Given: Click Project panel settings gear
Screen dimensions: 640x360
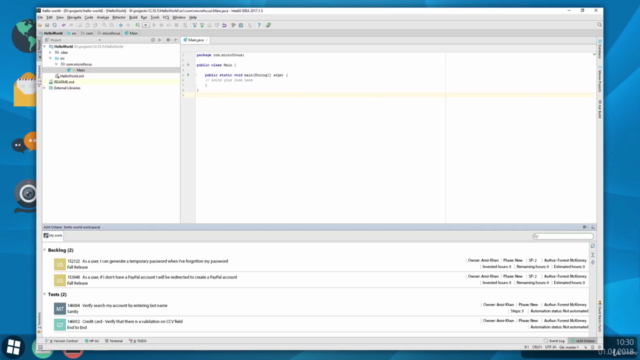Looking at the screenshot, I should [x=168, y=40].
